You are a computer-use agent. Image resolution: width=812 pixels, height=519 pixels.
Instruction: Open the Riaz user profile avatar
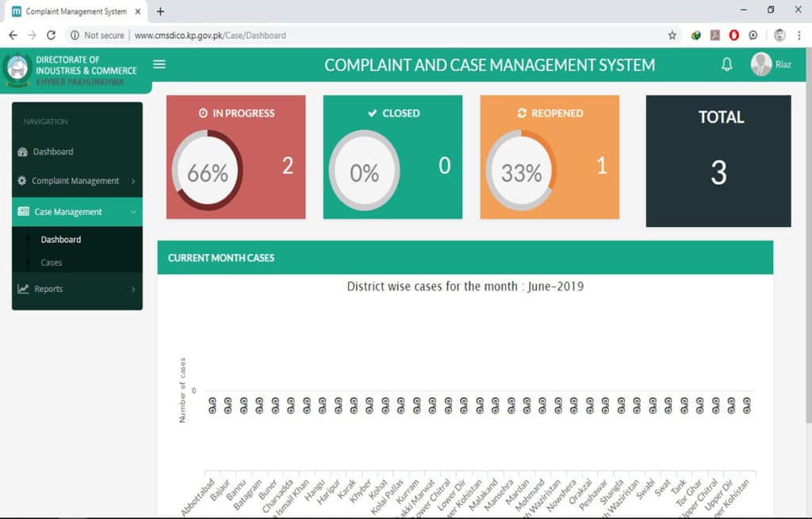tap(761, 64)
